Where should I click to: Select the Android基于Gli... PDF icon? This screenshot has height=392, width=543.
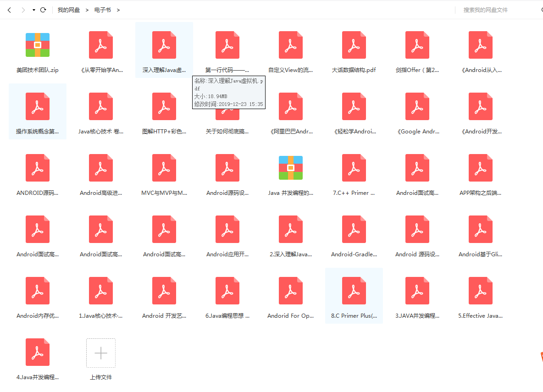(481, 229)
